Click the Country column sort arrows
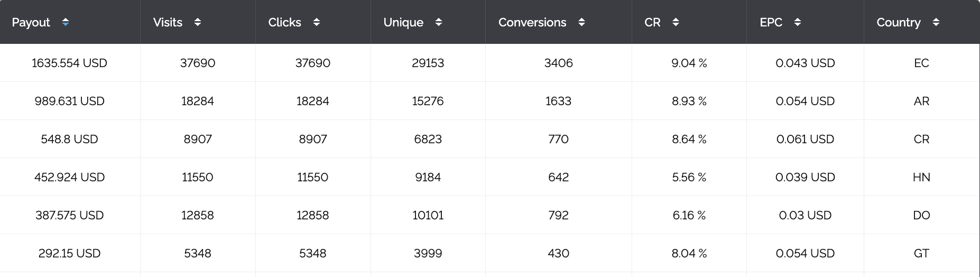Viewport: 980px width, 277px height. [936, 22]
